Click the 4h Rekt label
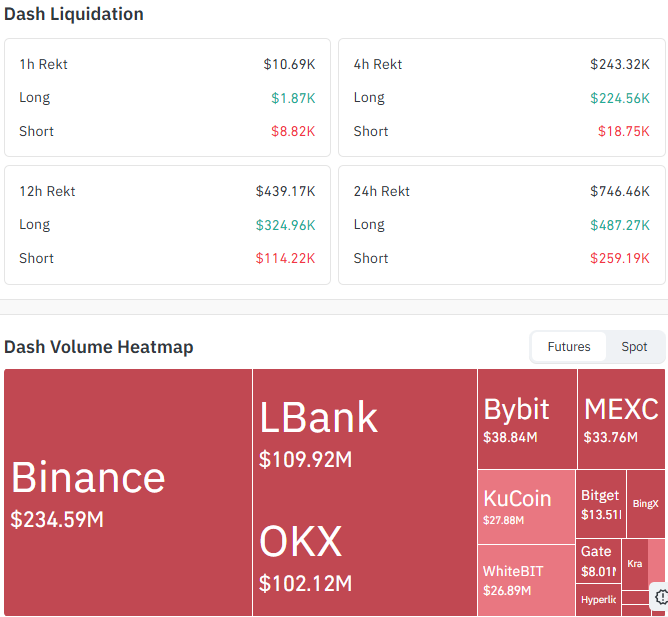The height and width of the screenshot is (617, 668). pyautogui.click(x=378, y=64)
